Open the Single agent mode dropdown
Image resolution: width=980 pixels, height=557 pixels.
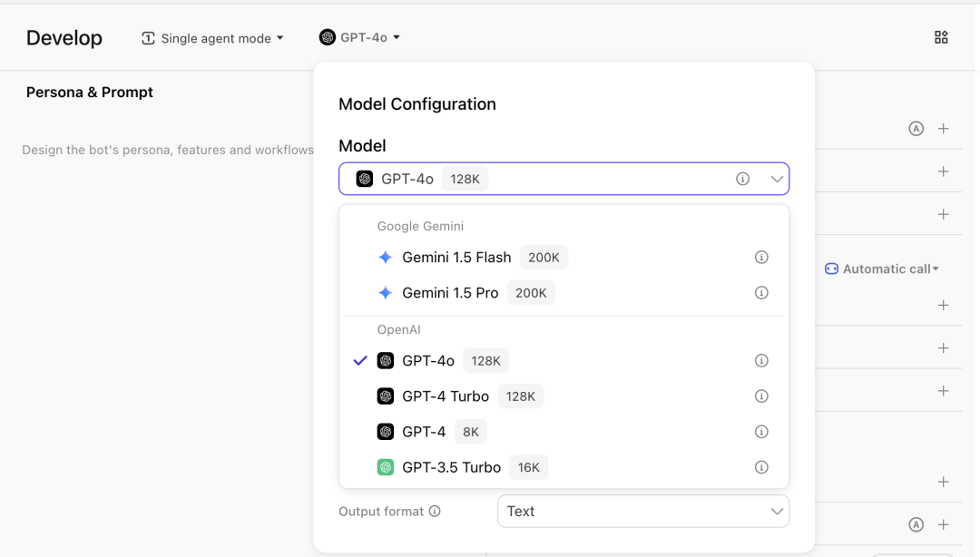tap(213, 38)
